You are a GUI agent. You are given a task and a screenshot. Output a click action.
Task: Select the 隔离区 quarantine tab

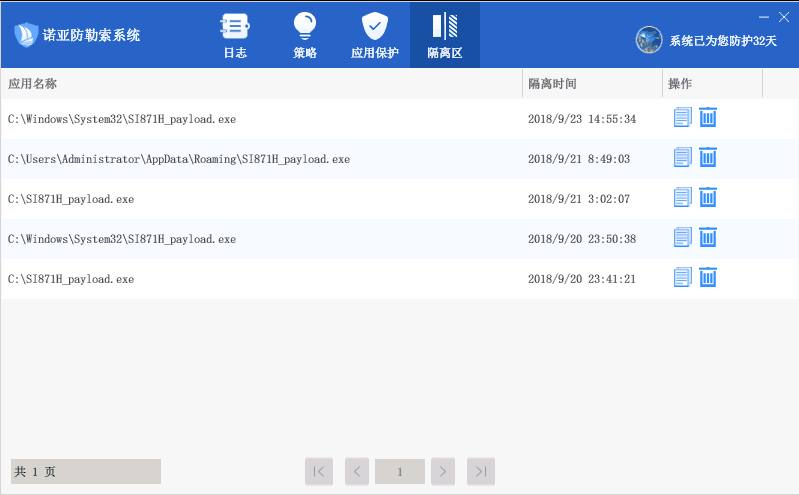[x=445, y=35]
